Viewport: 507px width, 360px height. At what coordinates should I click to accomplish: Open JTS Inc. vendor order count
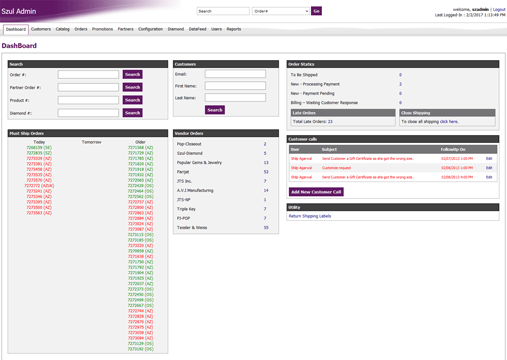pyautogui.click(x=265, y=181)
